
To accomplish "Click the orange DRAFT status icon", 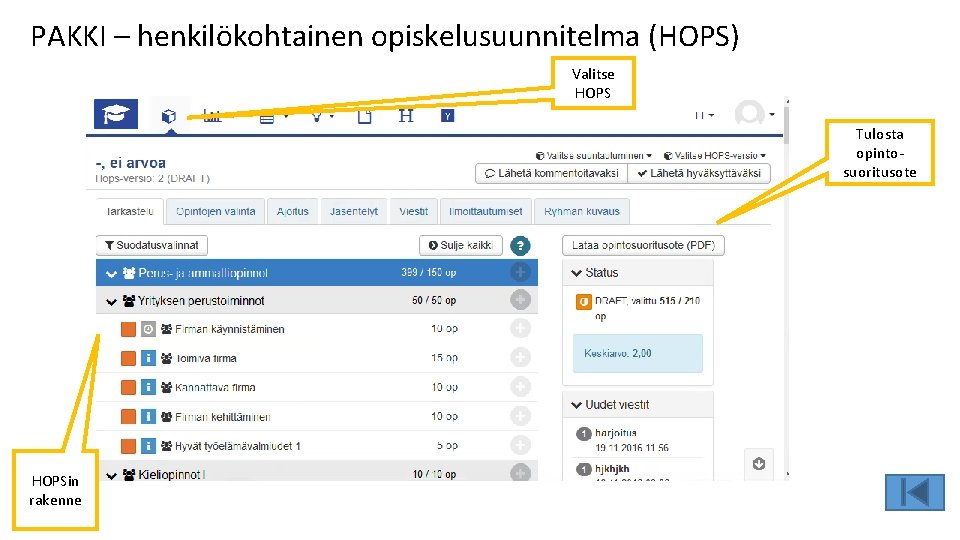I will pyautogui.click(x=583, y=302).
